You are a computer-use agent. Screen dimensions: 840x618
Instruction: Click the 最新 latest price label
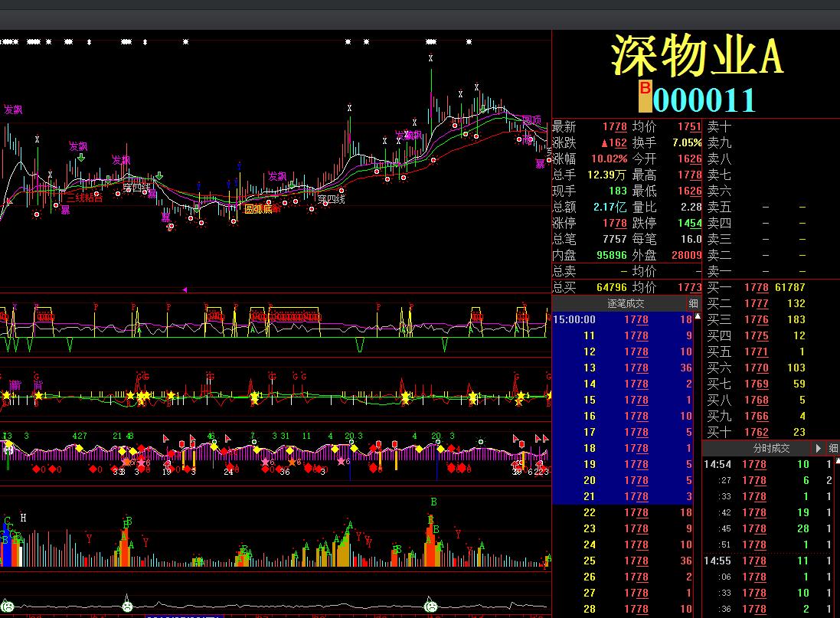pos(564,127)
